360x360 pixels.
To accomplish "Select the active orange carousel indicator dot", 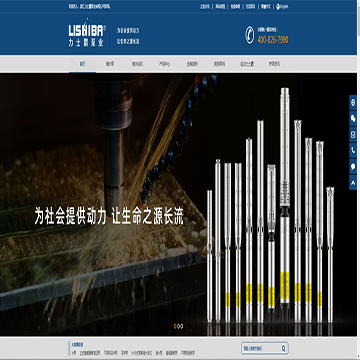I will pyautogui.click(x=175, y=326).
